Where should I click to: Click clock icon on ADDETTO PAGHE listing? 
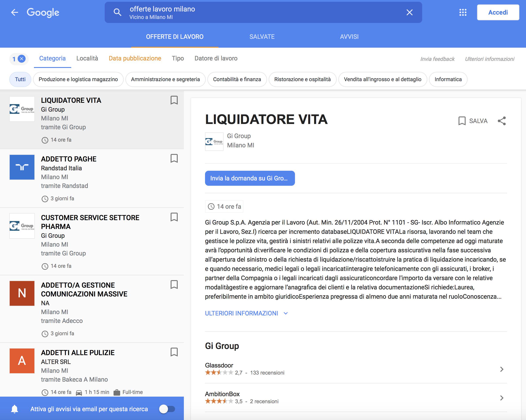(x=45, y=199)
